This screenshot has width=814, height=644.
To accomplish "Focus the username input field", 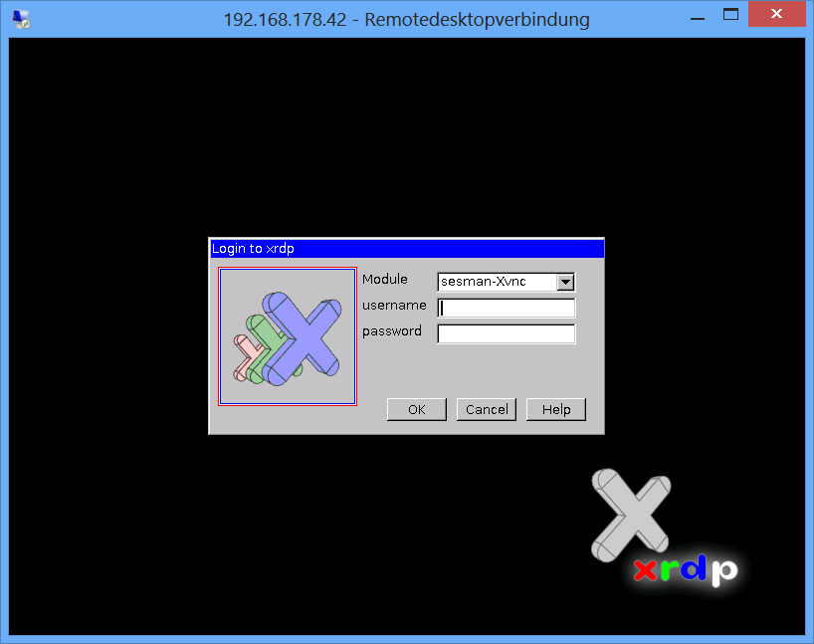I will click(507, 308).
